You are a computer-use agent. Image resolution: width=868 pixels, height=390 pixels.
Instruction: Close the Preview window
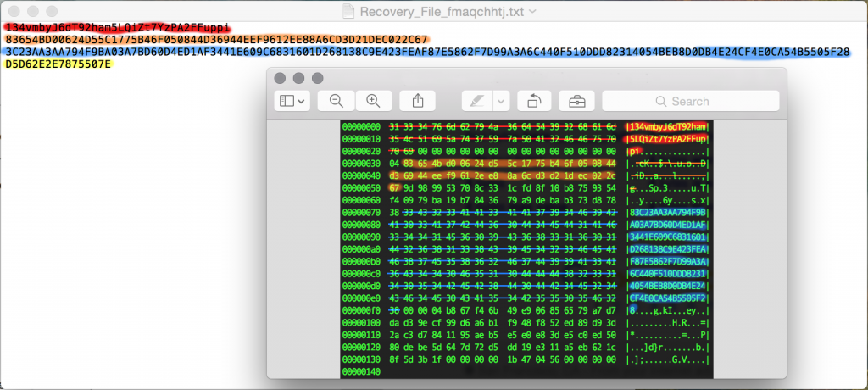[x=280, y=78]
